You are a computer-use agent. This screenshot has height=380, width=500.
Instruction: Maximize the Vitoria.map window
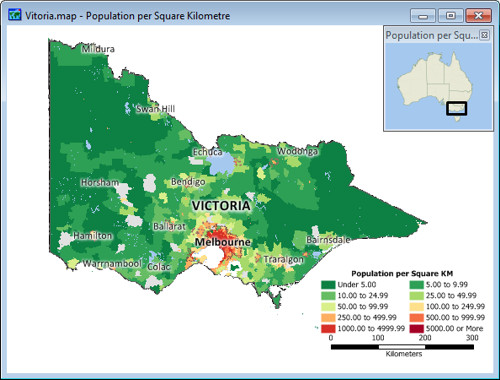[x=450, y=16]
